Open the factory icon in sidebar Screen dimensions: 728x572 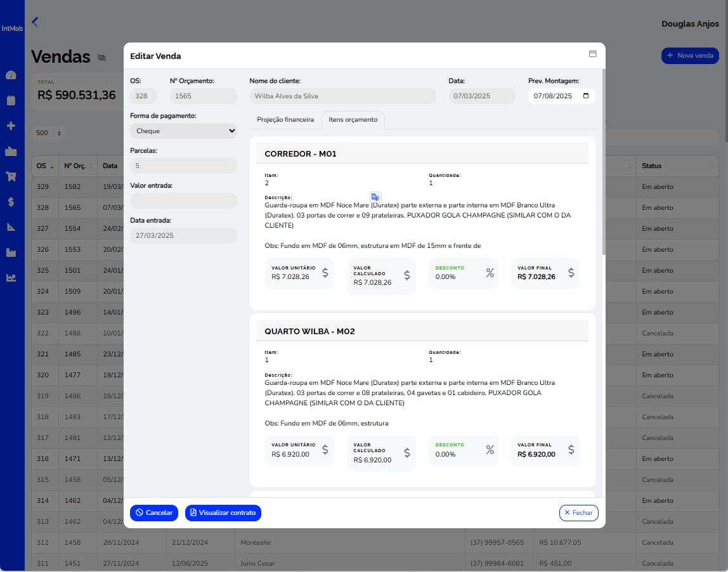point(11,252)
